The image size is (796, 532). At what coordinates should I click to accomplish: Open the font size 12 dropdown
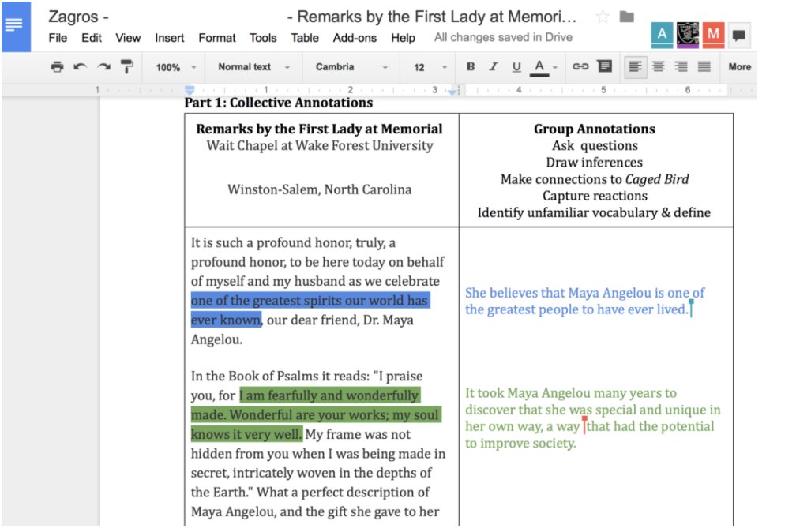click(430, 67)
